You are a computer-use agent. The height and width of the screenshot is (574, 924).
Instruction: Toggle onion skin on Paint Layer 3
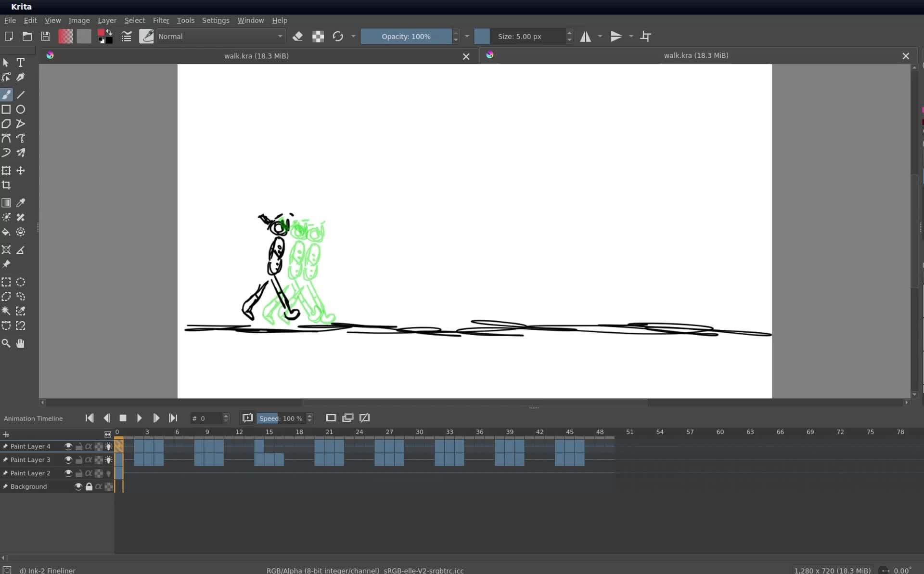tap(109, 460)
